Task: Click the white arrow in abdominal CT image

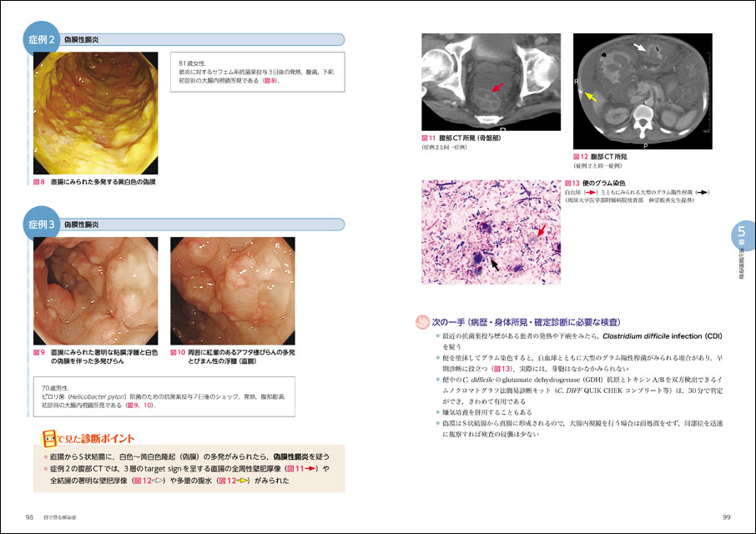Action: pyautogui.click(x=640, y=50)
